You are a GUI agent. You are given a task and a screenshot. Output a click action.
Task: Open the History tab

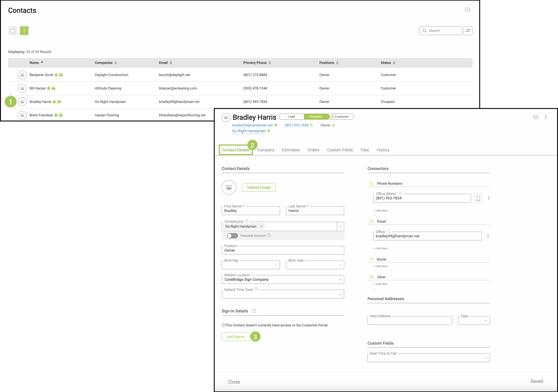point(383,150)
